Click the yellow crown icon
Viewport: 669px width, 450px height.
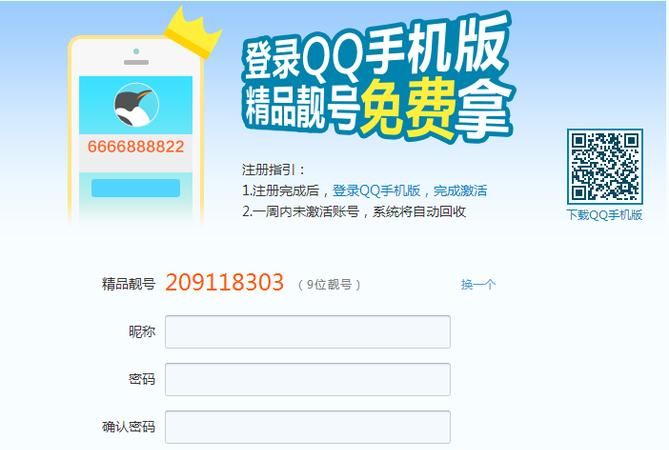193,33
